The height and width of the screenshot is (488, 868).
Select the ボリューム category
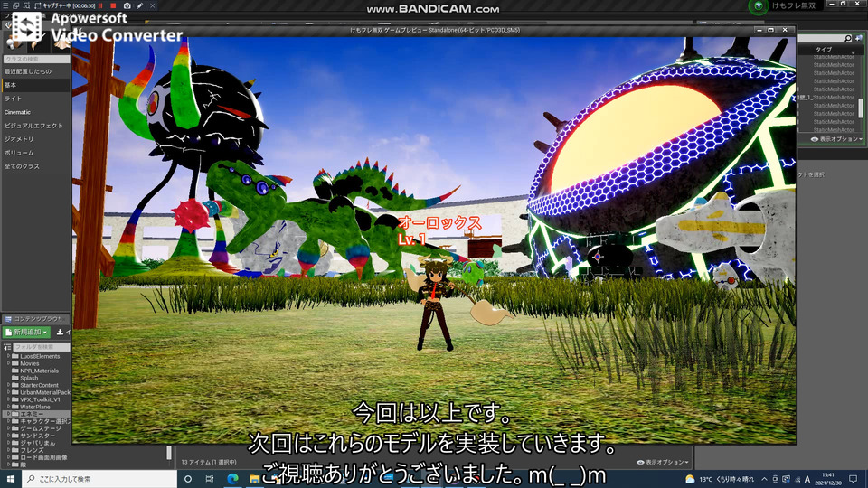tap(35, 153)
